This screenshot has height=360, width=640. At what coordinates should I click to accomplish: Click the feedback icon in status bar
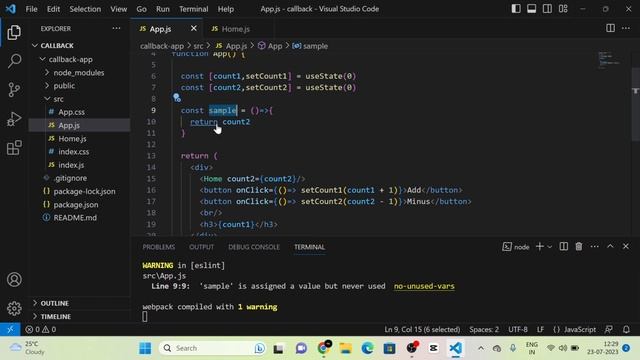pyautogui.click(x=609, y=329)
